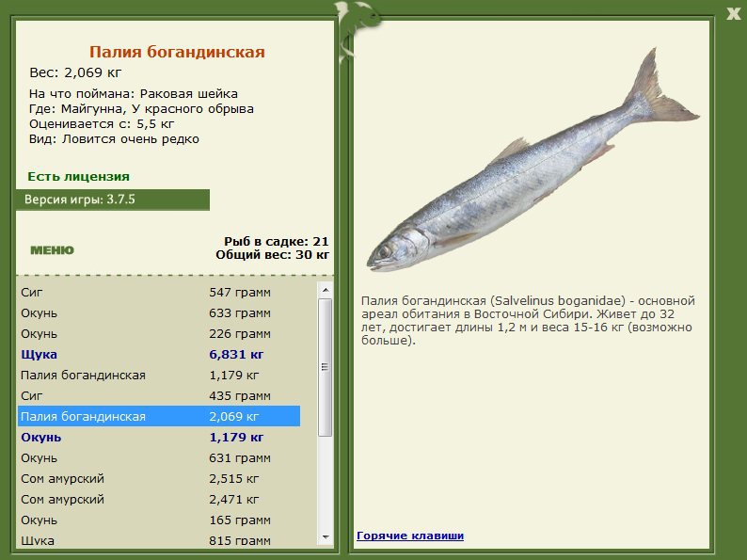Open the МЕНЮ menu
Image resolution: width=747 pixels, height=560 pixels.
click(x=52, y=250)
